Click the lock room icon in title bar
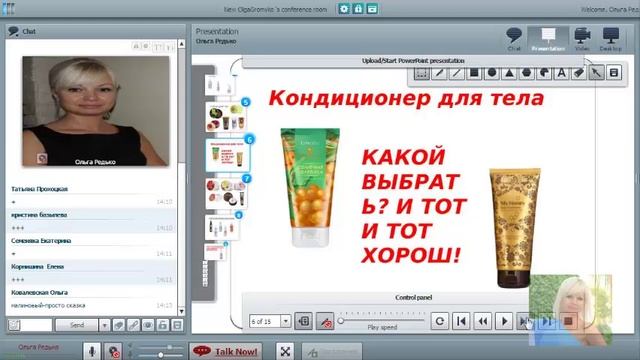This screenshot has width=640, height=360. click(x=358, y=9)
